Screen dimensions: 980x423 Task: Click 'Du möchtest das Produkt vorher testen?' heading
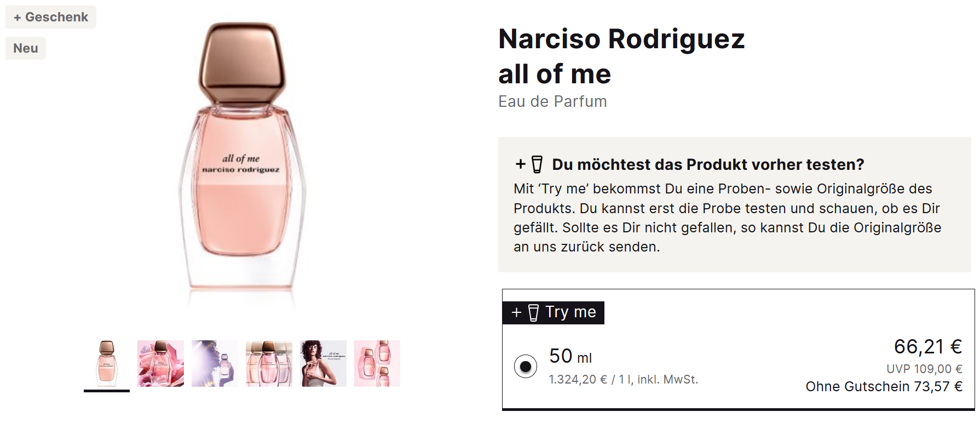pyautogui.click(x=708, y=164)
